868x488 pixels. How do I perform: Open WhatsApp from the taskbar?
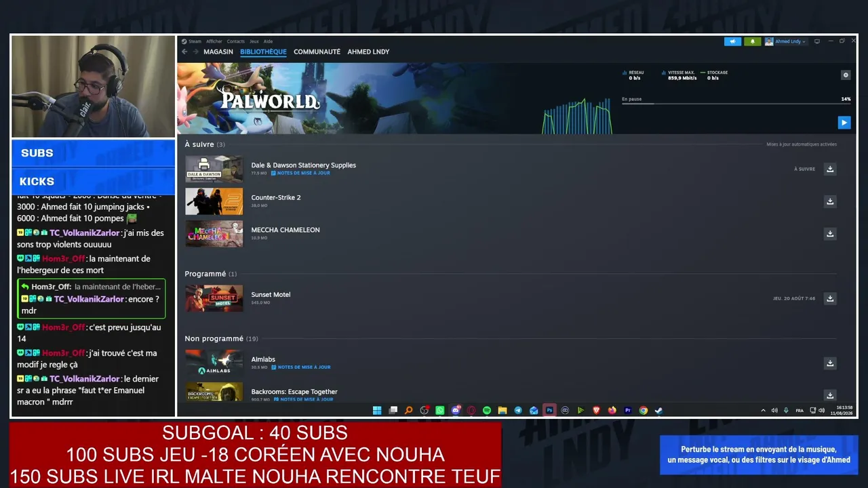pyautogui.click(x=440, y=410)
